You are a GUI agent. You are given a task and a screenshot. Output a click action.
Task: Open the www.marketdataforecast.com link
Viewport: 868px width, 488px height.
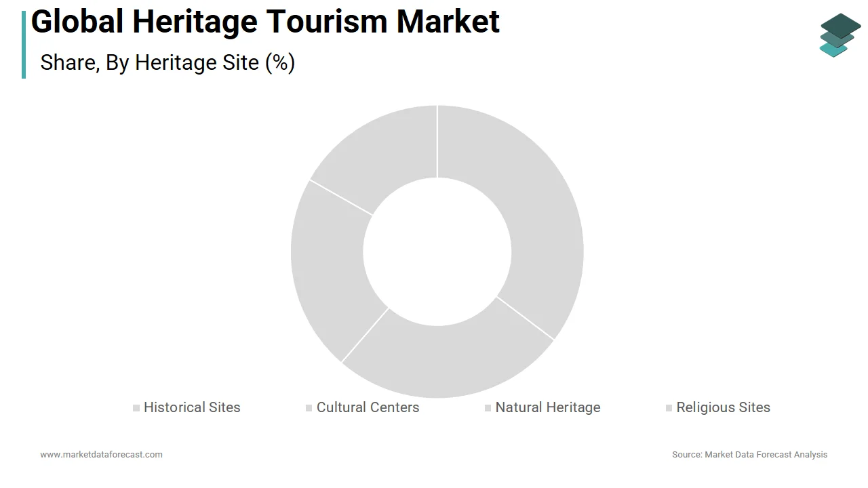tap(101, 454)
